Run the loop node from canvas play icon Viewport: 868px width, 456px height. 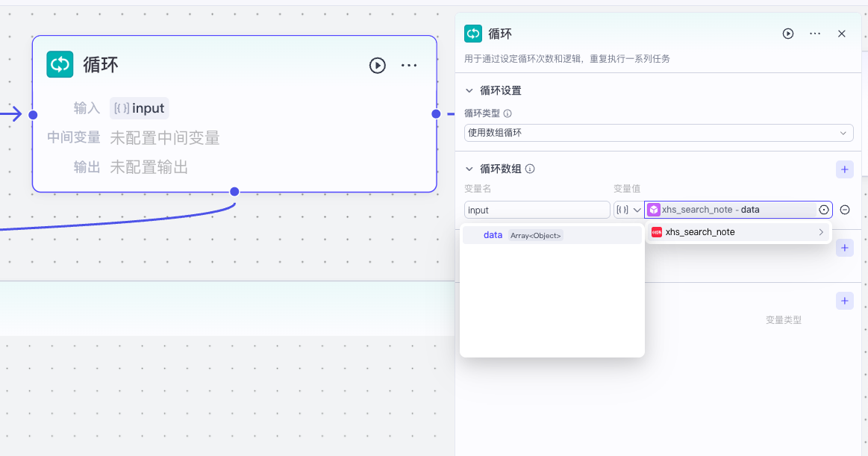click(378, 65)
